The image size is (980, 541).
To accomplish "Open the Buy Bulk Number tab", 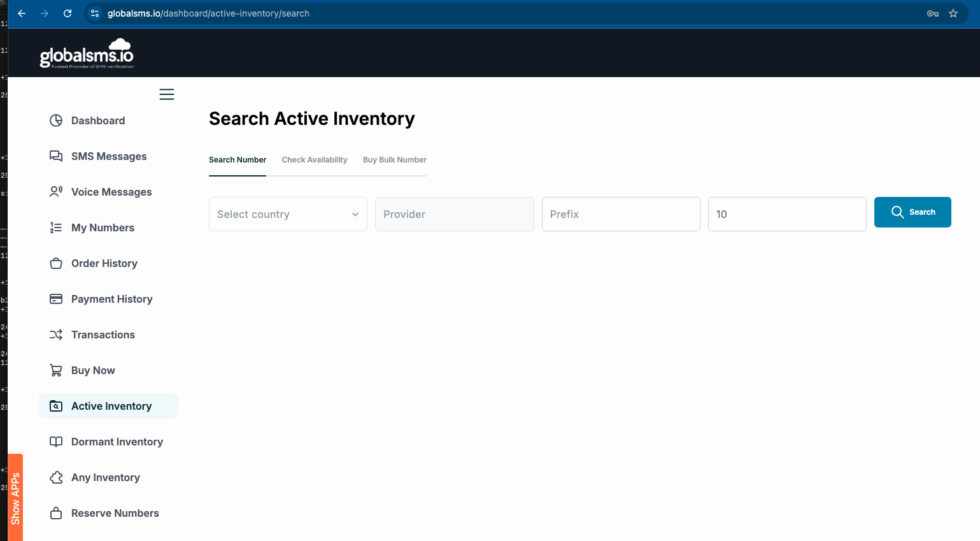I will tap(395, 160).
